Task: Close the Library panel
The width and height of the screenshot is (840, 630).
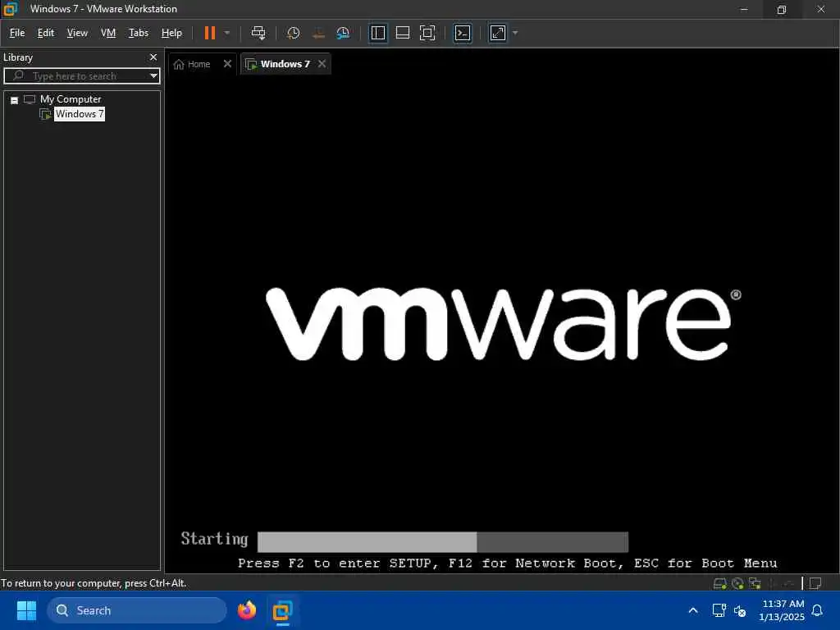Action: 153,57
